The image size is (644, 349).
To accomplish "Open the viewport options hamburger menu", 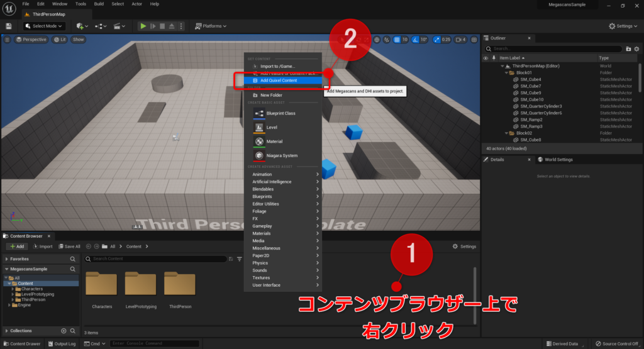I will coord(7,40).
